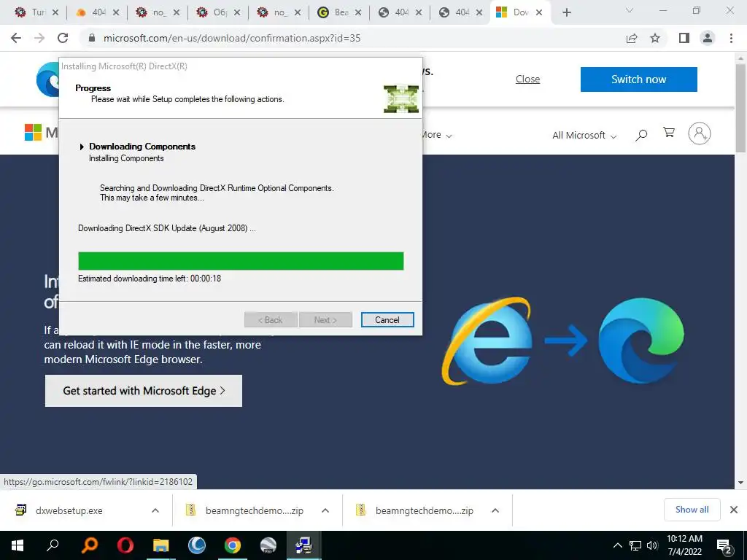Search Microsoft site magnifier icon
The image size is (747, 560).
pyautogui.click(x=641, y=135)
